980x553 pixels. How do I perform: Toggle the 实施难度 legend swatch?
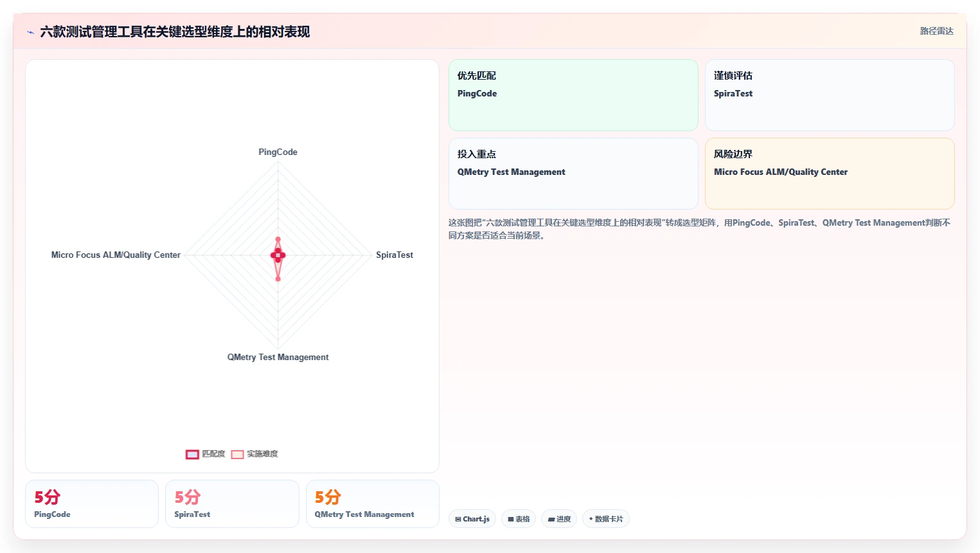pos(237,454)
